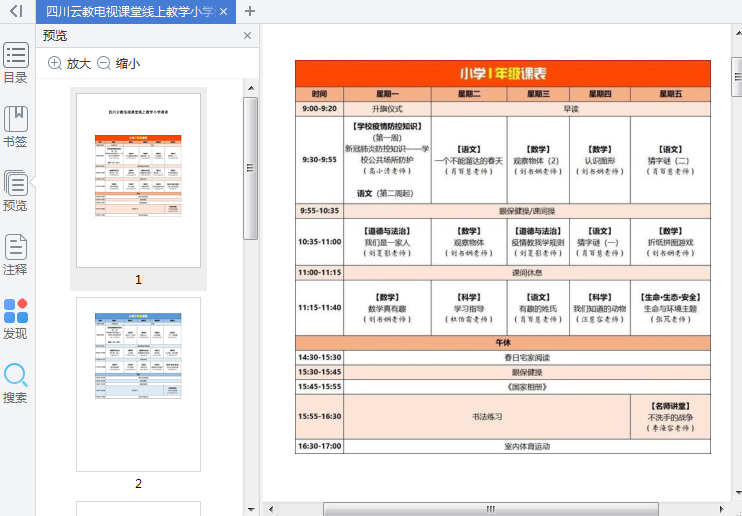This screenshot has width=742, height=516.
Task: Click the 小学1年级课表 title header
Action: pos(502,74)
